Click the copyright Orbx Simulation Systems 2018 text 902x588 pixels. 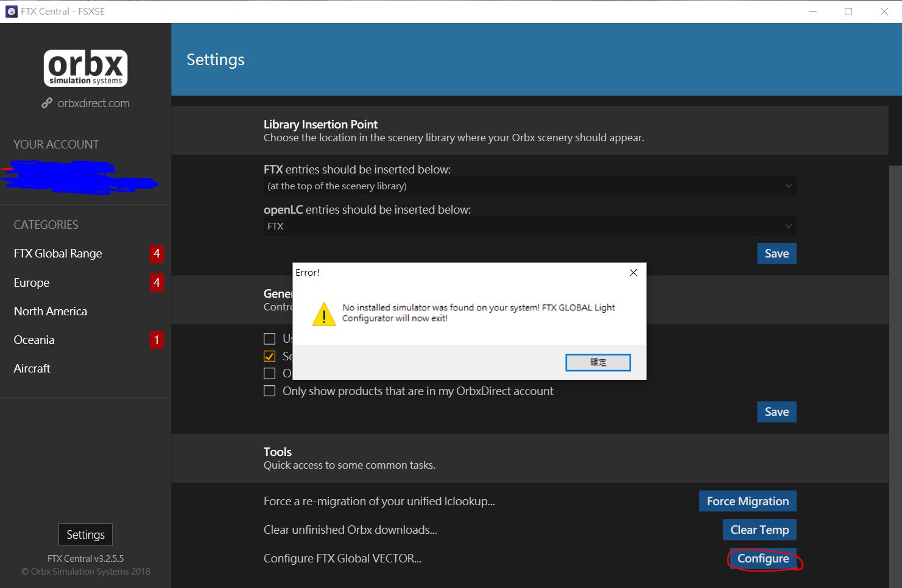point(85,571)
